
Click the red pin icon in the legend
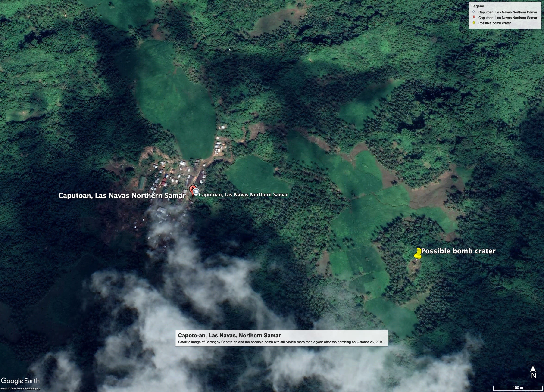coord(474,18)
